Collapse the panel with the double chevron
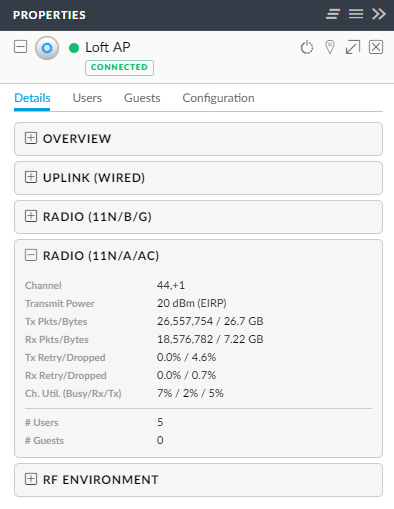This screenshot has height=509, width=394. (379, 14)
